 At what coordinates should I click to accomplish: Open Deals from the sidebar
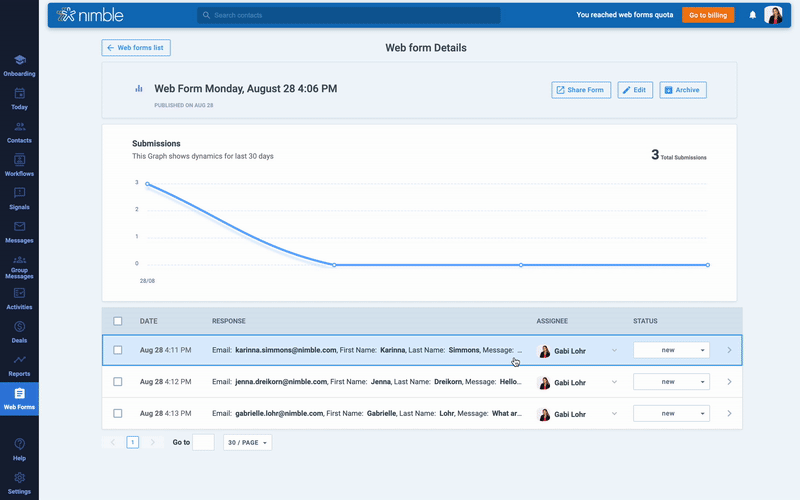coord(19,331)
